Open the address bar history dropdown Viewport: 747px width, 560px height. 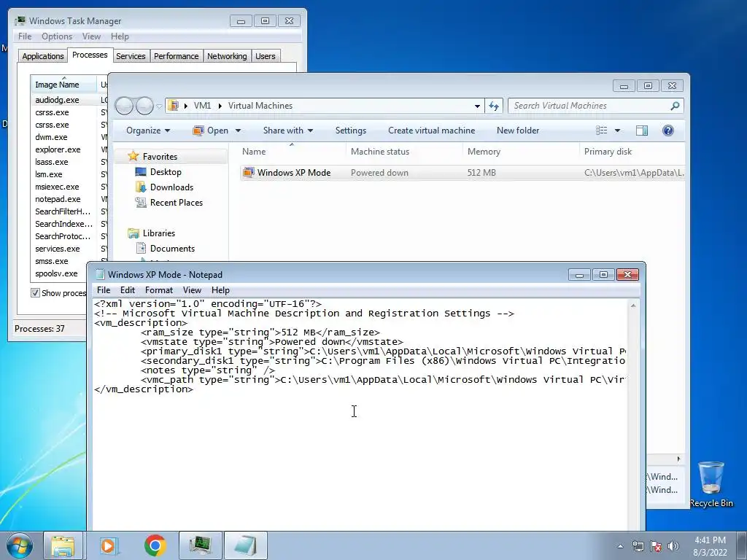click(477, 106)
